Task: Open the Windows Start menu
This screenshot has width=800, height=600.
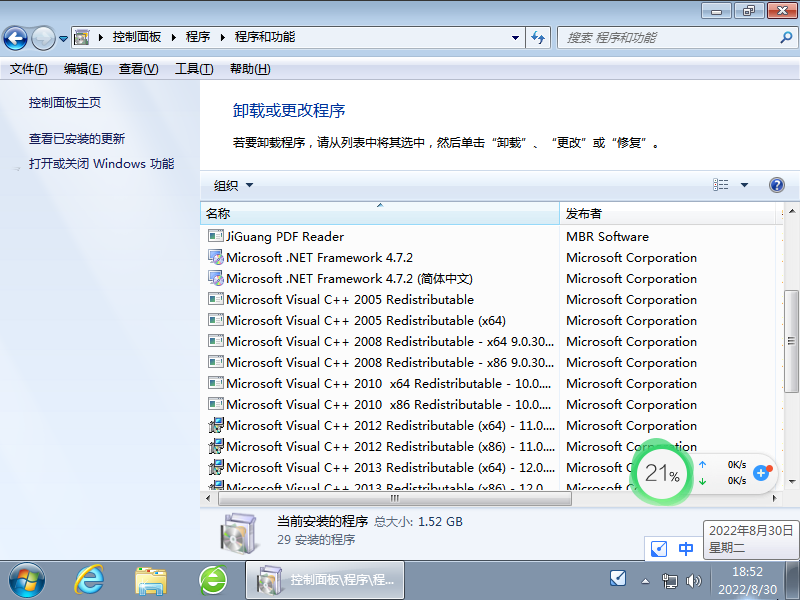Action: click(27, 580)
